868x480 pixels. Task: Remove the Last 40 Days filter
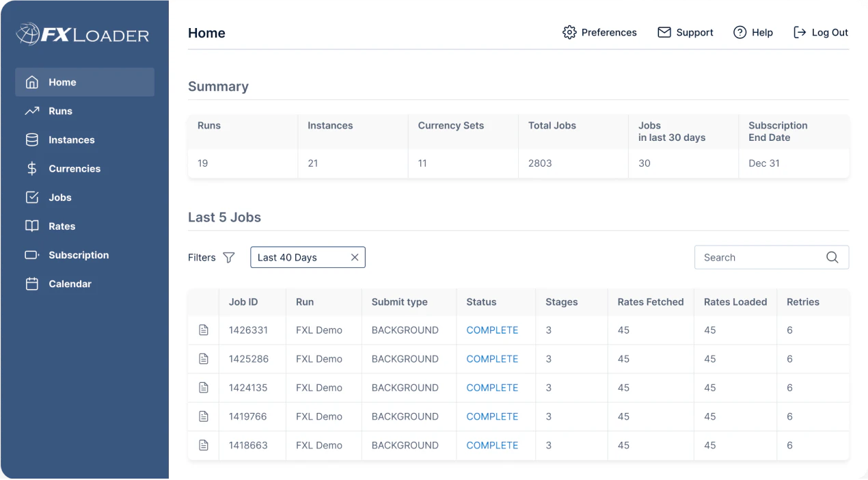pyautogui.click(x=354, y=258)
